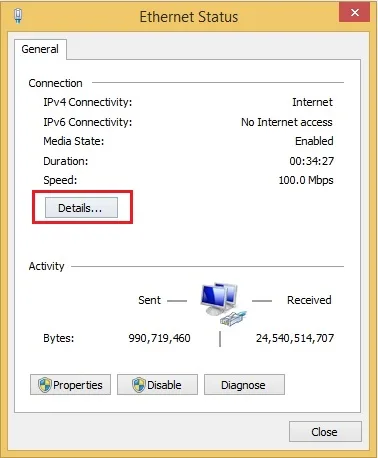Click the IPv4 "Internet" value
Screen dimensions: 378x458
pos(312,102)
